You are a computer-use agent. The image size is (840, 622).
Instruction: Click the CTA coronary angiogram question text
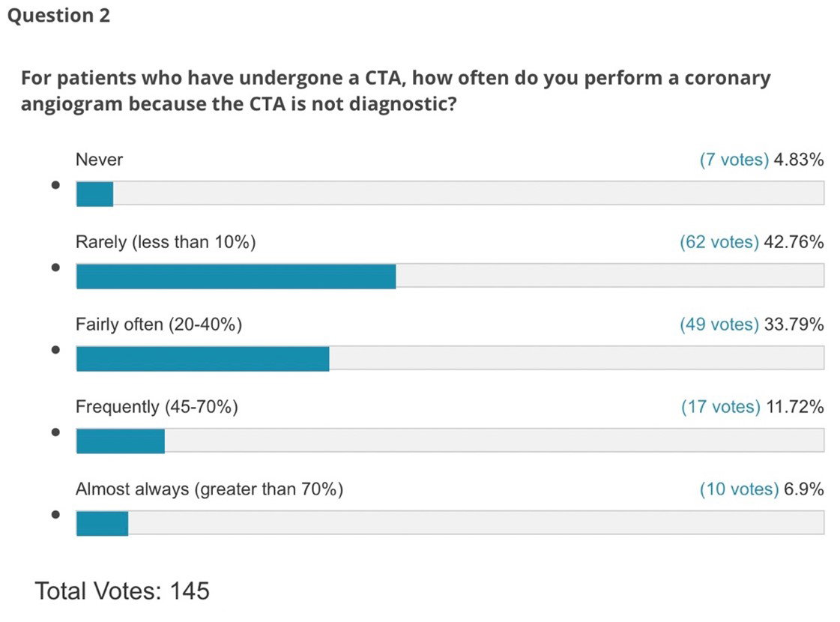tap(395, 90)
